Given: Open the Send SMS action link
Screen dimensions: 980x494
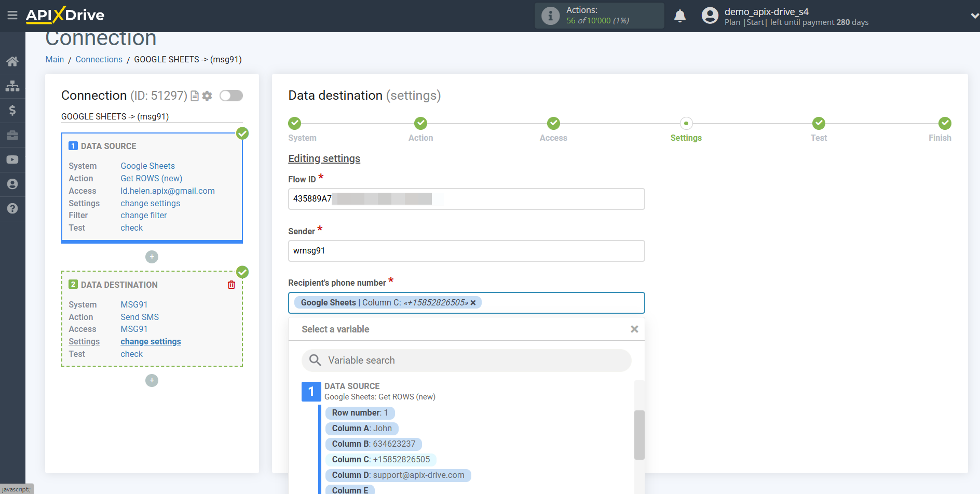Looking at the screenshot, I should (x=140, y=317).
